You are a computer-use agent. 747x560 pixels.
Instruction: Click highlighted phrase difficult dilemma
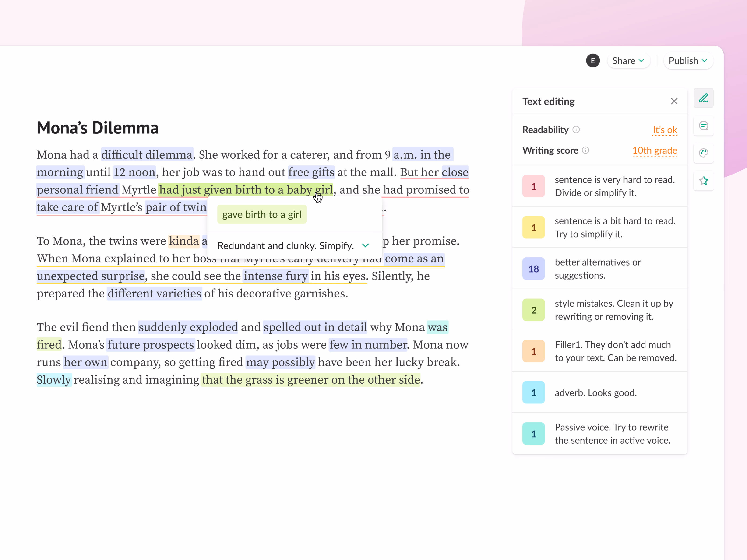(x=147, y=155)
